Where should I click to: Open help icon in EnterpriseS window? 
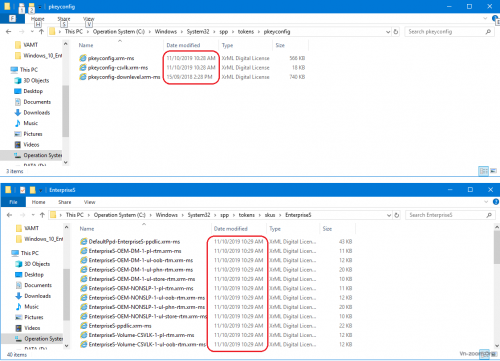[496, 202]
